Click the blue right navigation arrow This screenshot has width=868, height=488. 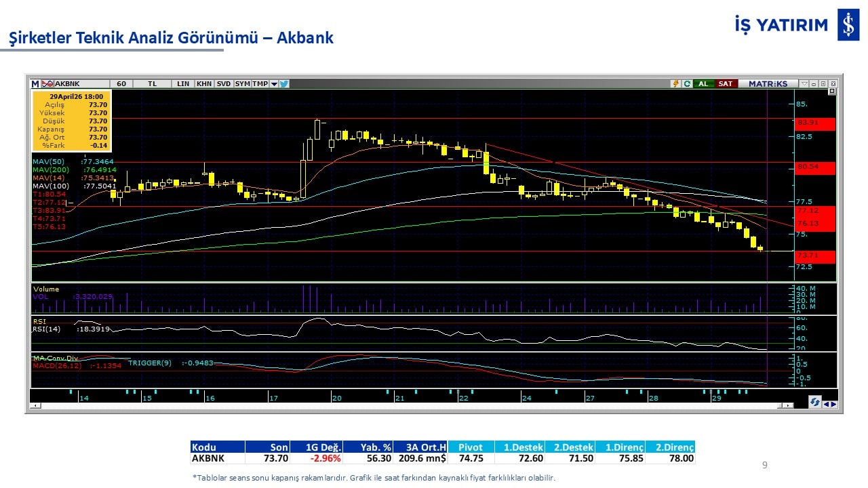tap(833, 405)
